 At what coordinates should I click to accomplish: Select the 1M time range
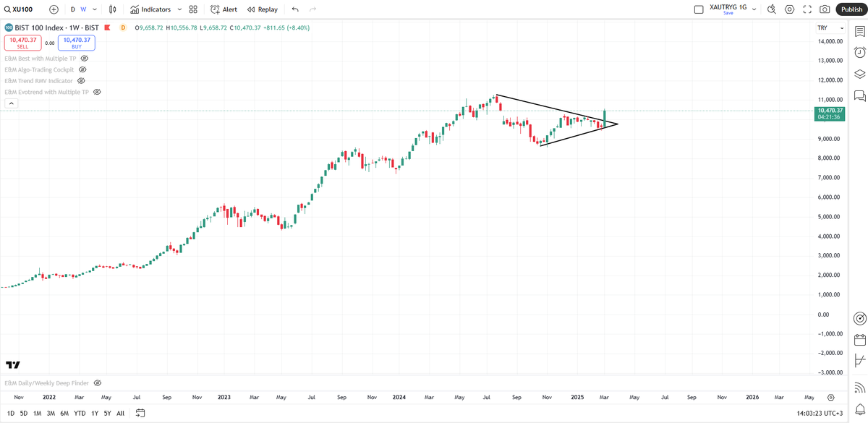coord(37,414)
